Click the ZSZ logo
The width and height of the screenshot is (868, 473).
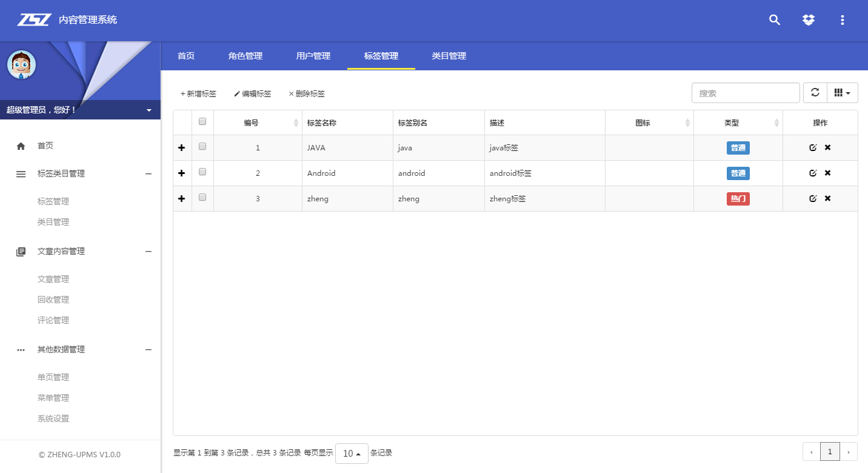point(34,19)
